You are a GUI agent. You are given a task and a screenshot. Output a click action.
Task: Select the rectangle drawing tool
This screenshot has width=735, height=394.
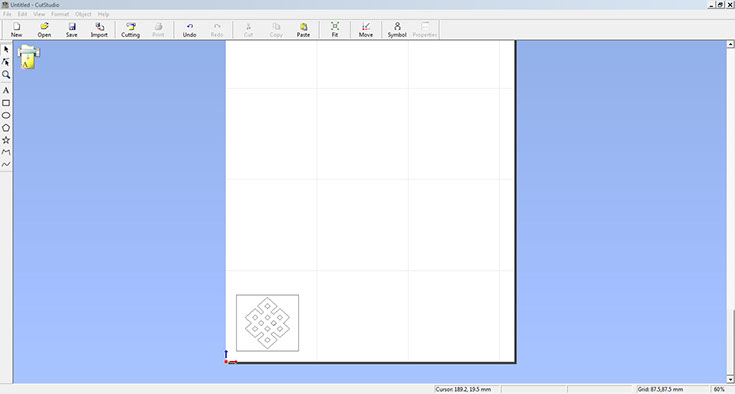click(x=6, y=103)
